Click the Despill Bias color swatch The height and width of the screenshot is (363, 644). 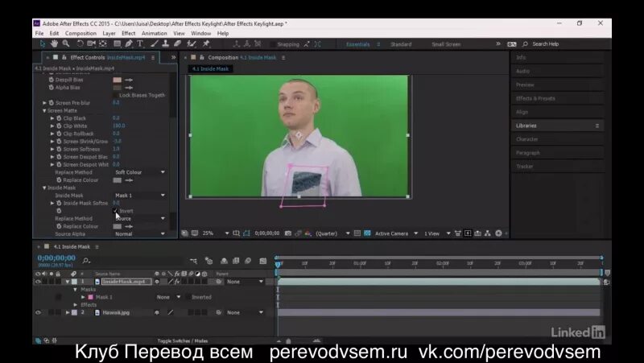point(117,80)
